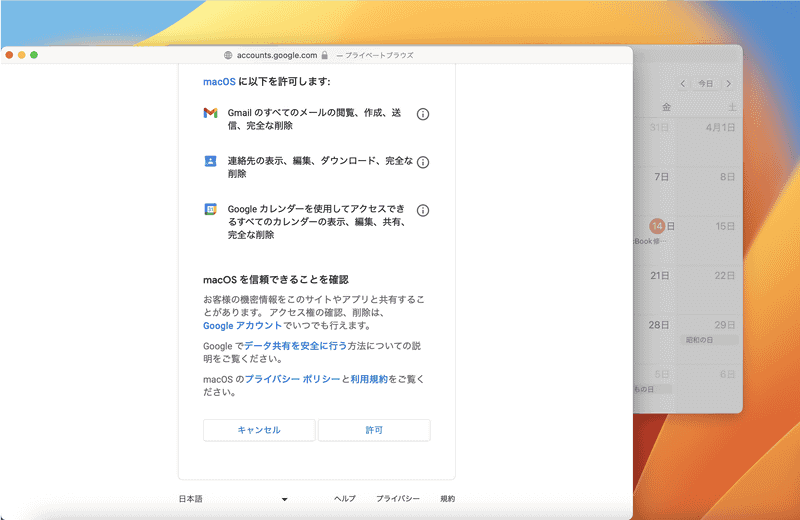Minimize the window with yellow button
This screenshot has height=520, width=800.
coord(21,55)
